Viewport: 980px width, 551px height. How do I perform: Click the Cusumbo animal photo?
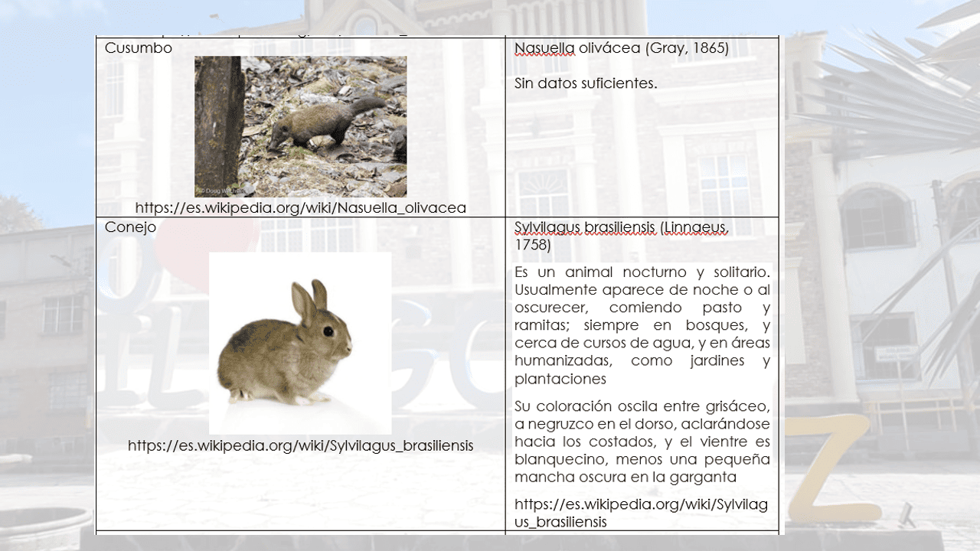pyautogui.click(x=300, y=126)
